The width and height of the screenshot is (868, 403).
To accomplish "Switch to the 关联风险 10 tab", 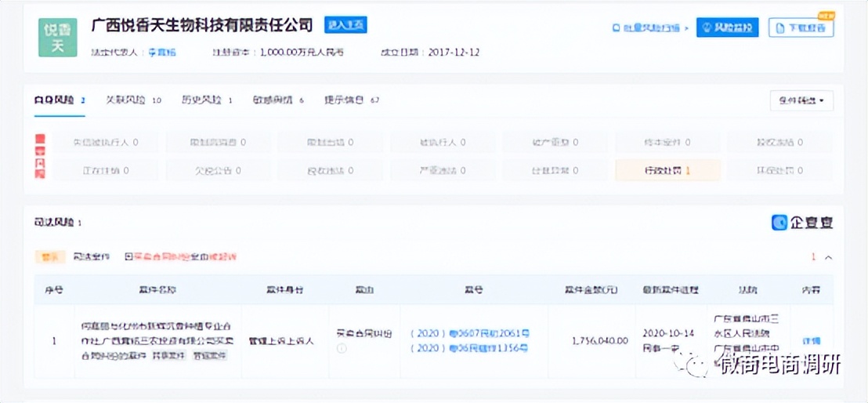I will 133,100.
